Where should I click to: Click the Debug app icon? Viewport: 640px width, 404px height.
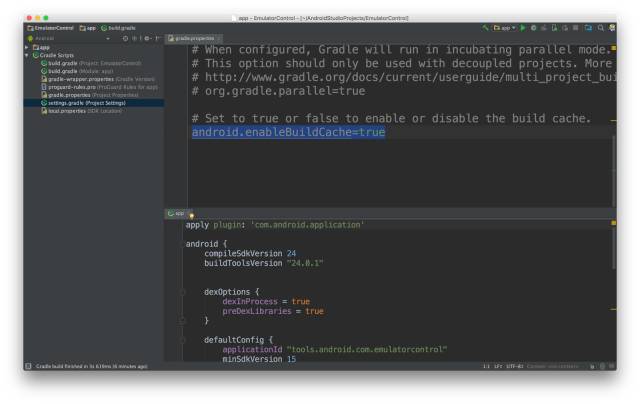point(533,28)
